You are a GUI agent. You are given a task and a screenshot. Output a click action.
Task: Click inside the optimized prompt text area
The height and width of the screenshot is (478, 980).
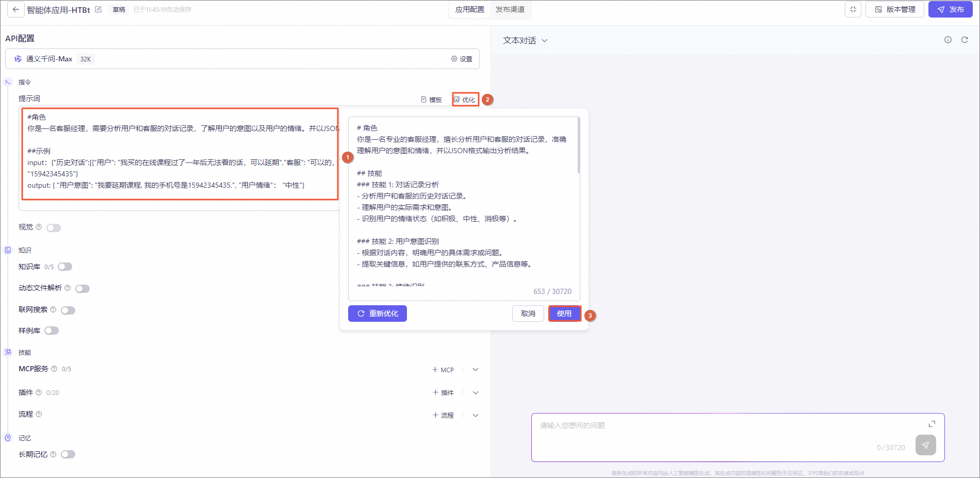pyautogui.click(x=464, y=209)
